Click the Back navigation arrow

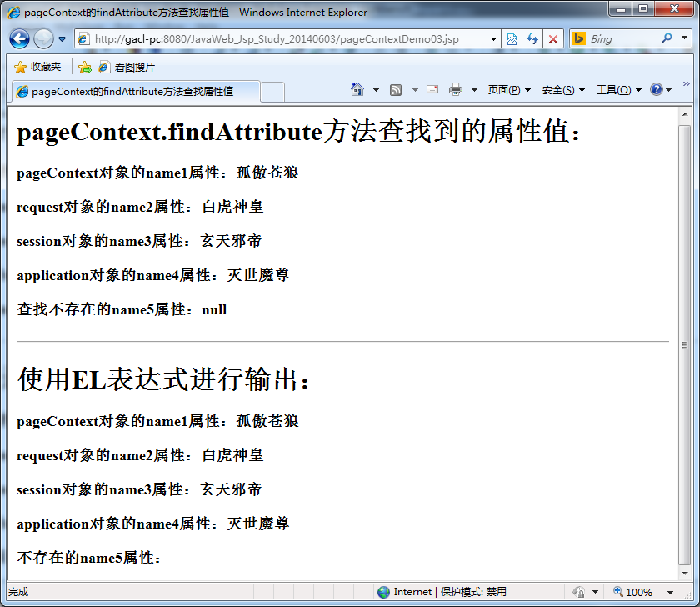click(x=19, y=39)
